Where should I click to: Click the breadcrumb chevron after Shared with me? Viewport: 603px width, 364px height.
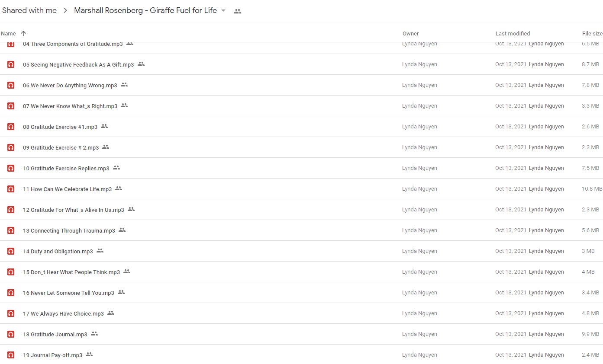point(65,11)
